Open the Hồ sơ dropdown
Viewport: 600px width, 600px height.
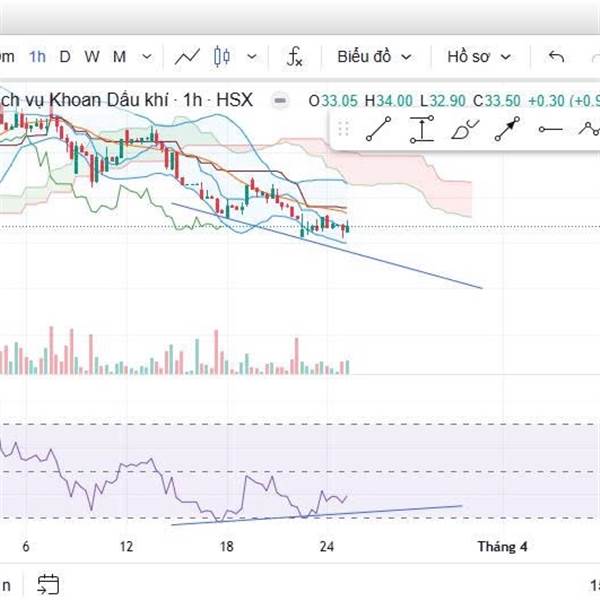point(479,57)
